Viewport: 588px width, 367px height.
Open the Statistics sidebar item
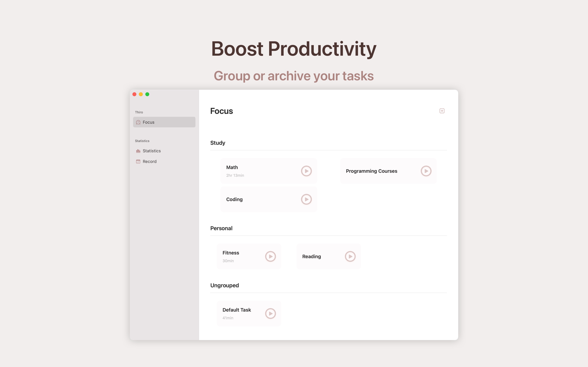pos(152,151)
